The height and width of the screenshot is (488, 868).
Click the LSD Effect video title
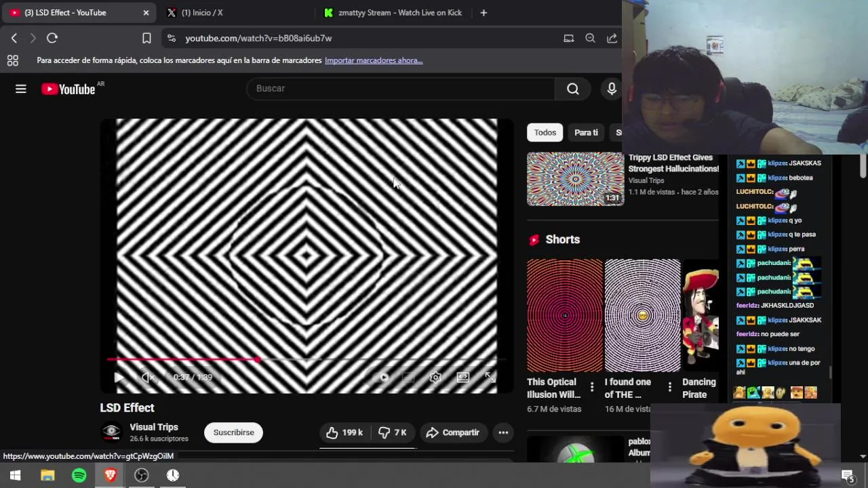[x=127, y=407]
